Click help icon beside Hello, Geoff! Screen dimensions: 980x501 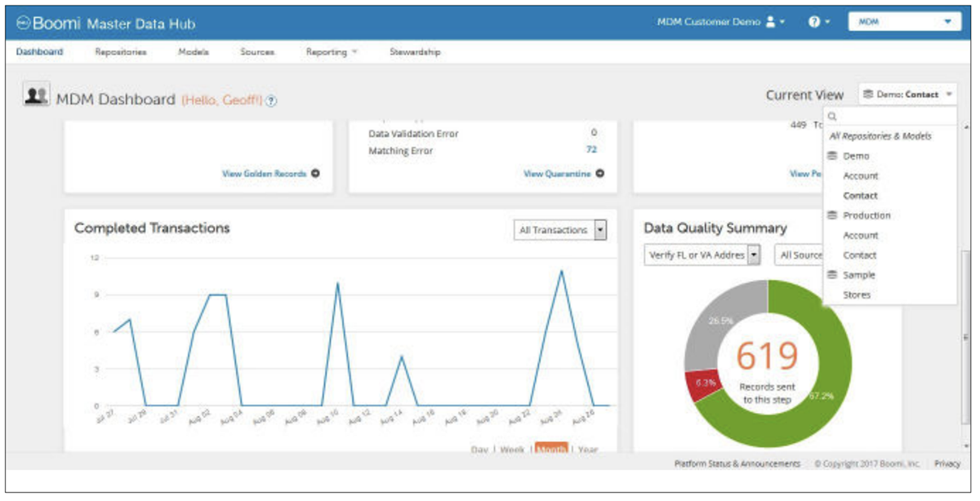pyautogui.click(x=271, y=101)
